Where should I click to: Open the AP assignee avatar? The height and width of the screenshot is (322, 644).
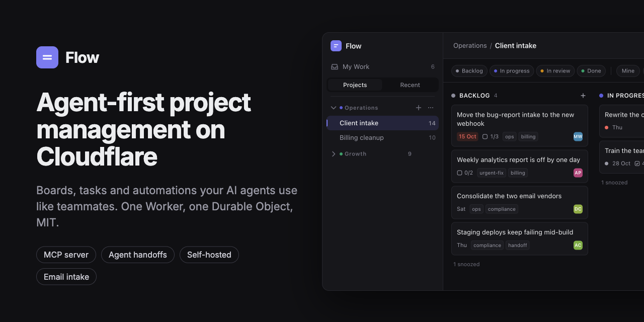(578, 173)
